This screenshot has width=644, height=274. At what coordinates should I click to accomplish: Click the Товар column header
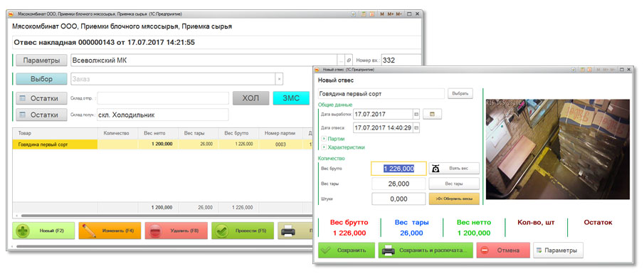click(56, 134)
